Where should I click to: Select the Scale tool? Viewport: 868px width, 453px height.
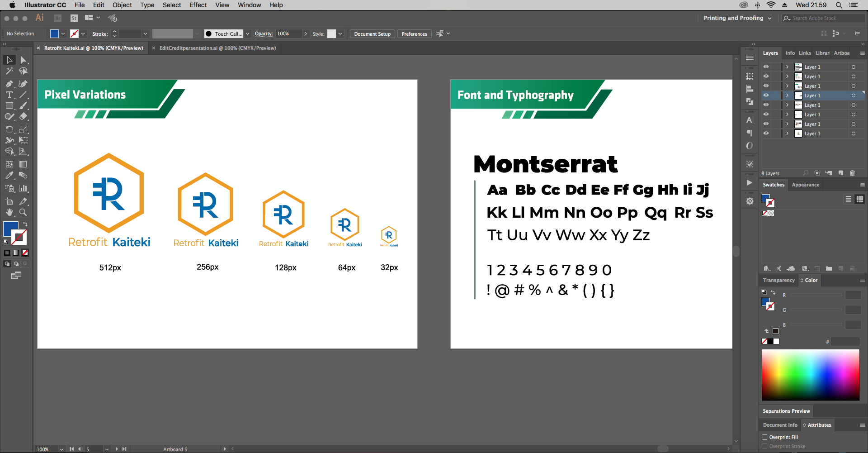coord(24,129)
